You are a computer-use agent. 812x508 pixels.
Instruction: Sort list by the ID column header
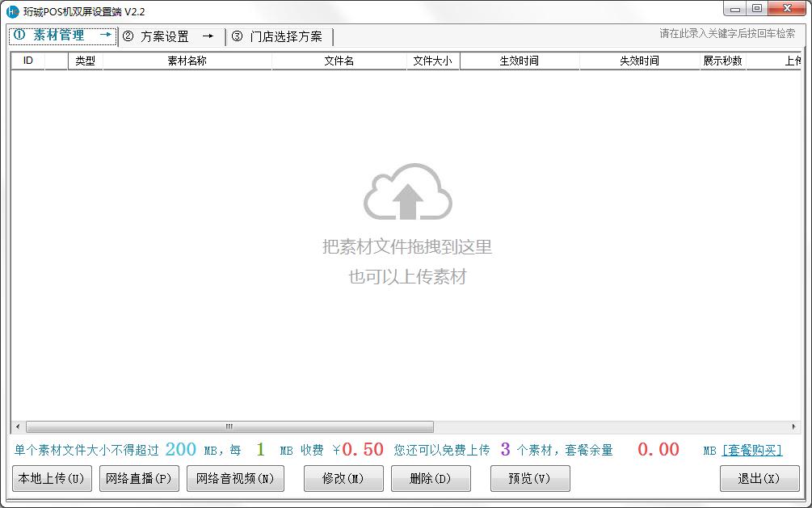coord(27,61)
